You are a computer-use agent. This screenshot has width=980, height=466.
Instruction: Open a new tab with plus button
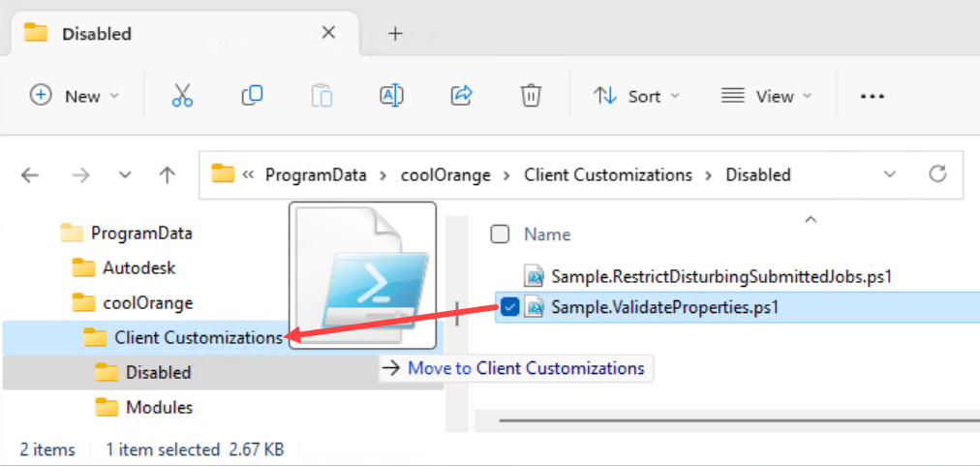click(x=395, y=33)
